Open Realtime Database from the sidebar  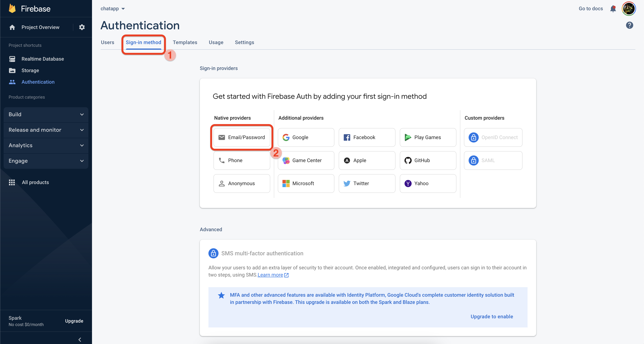pos(43,59)
